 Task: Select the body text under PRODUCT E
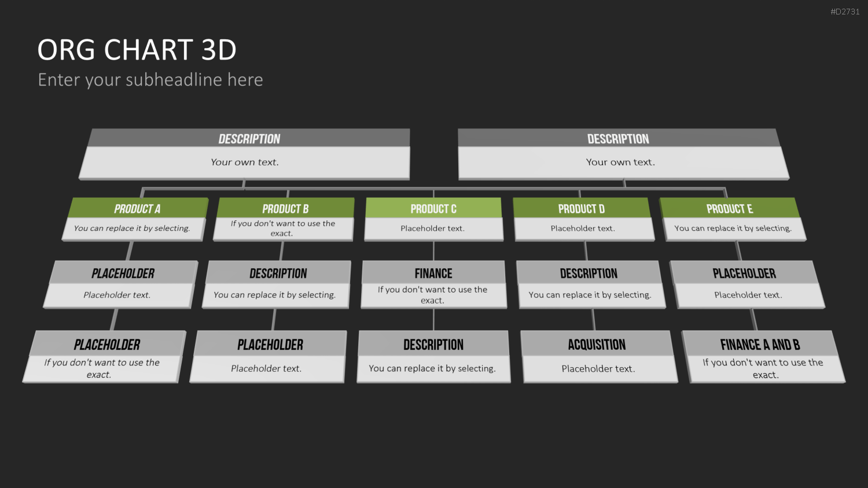click(x=733, y=228)
